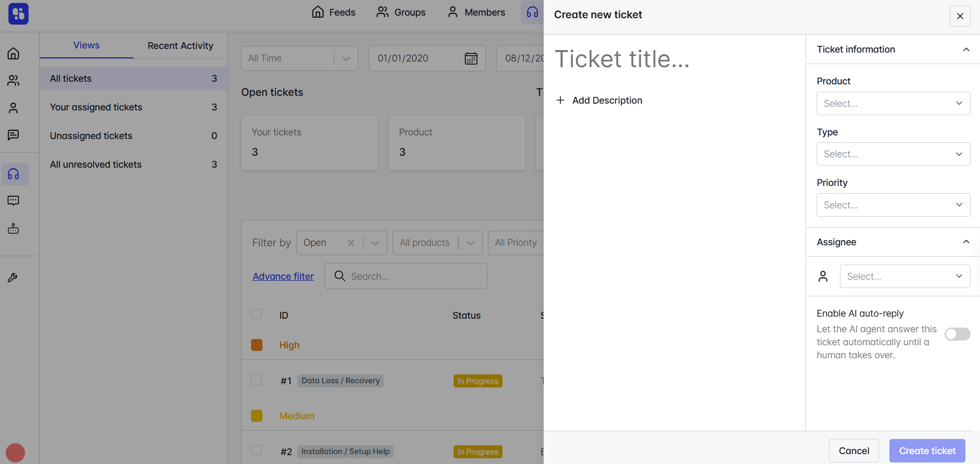Collapse the Assignee section
This screenshot has height=464, width=980.
[x=966, y=242]
